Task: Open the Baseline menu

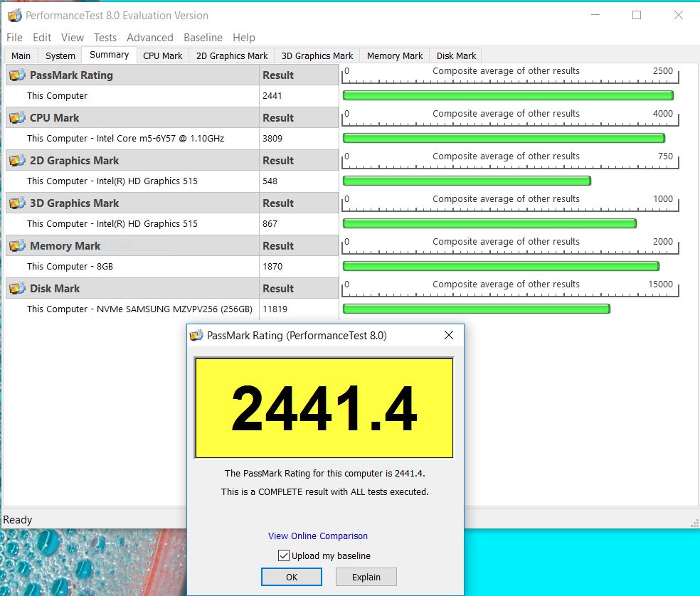Action: [203, 38]
